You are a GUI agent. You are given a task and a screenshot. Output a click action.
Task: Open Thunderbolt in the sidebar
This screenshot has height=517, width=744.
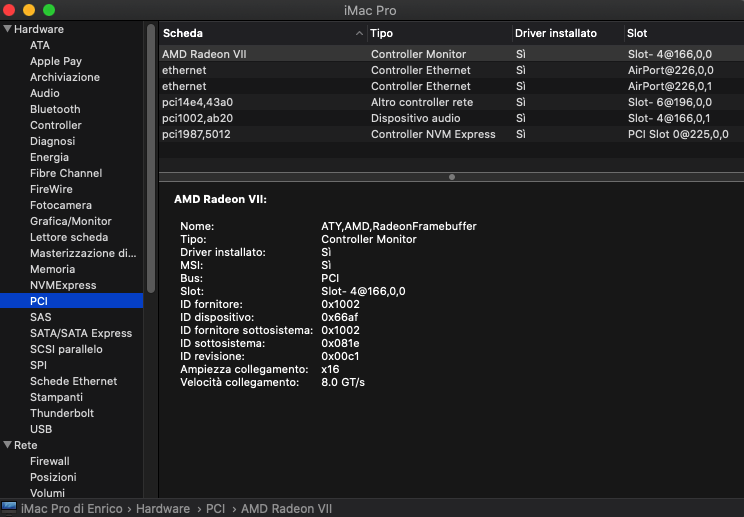(62, 413)
